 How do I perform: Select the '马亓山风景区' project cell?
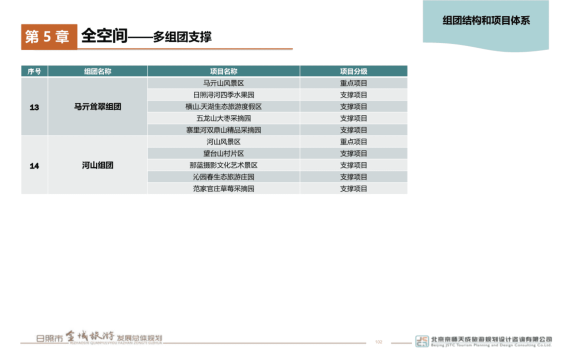point(224,83)
